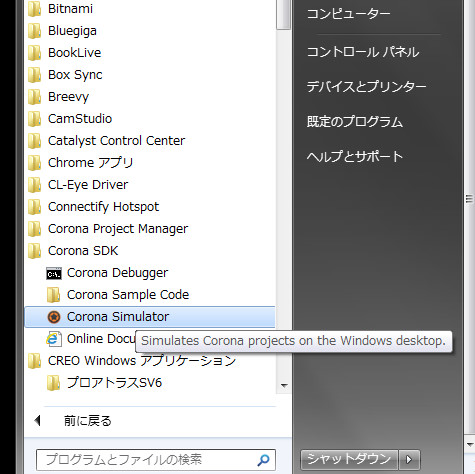Click the プロアトラスSV6 folder icon
Viewport: 475px width, 474px height.
(x=54, y=383)
